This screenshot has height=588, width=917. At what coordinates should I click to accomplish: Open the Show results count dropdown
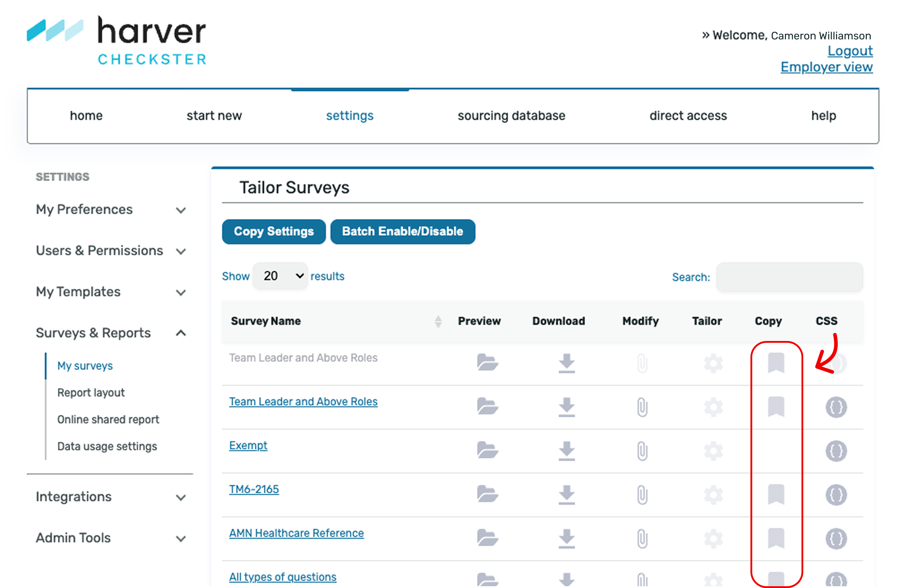(x=280, y=276)
